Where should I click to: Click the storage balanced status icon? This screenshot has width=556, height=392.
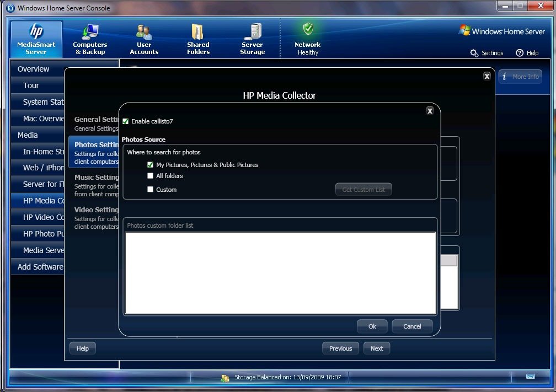[x=225, y=378]
